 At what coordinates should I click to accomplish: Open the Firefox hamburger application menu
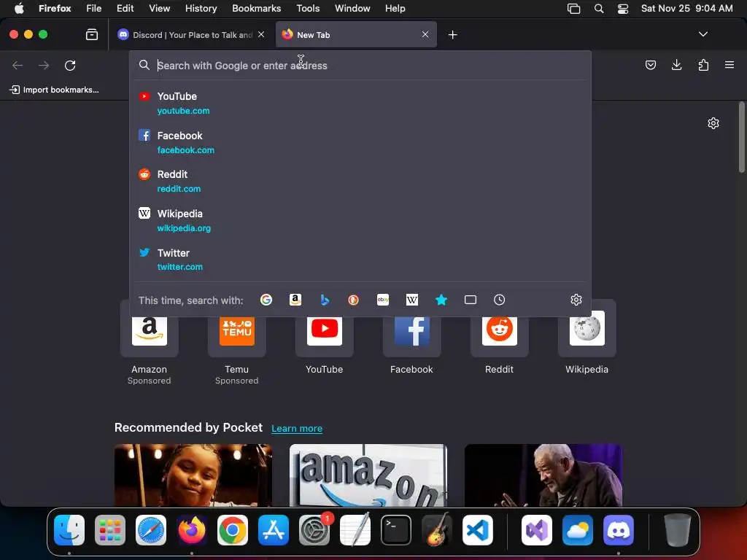tap(729, 65)
